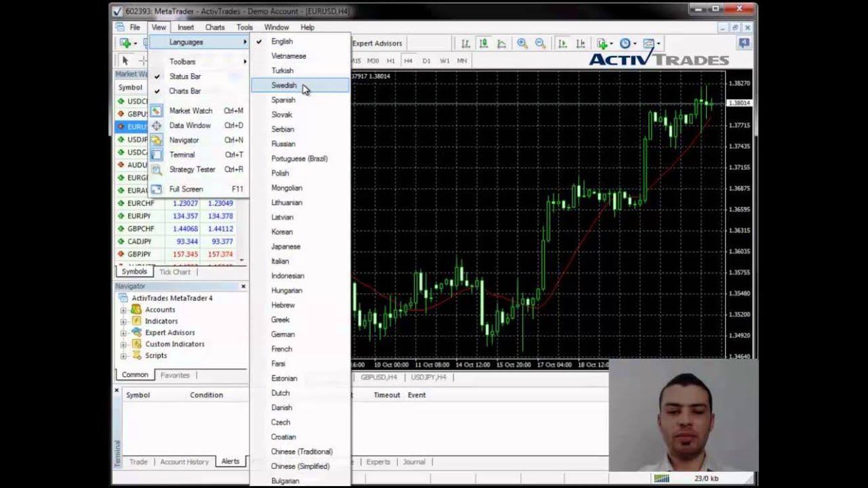The width and height of the screenshot is (868, 488).
Task: Toggle the auto scroll chart icon
Action: [x=562, y=43]
